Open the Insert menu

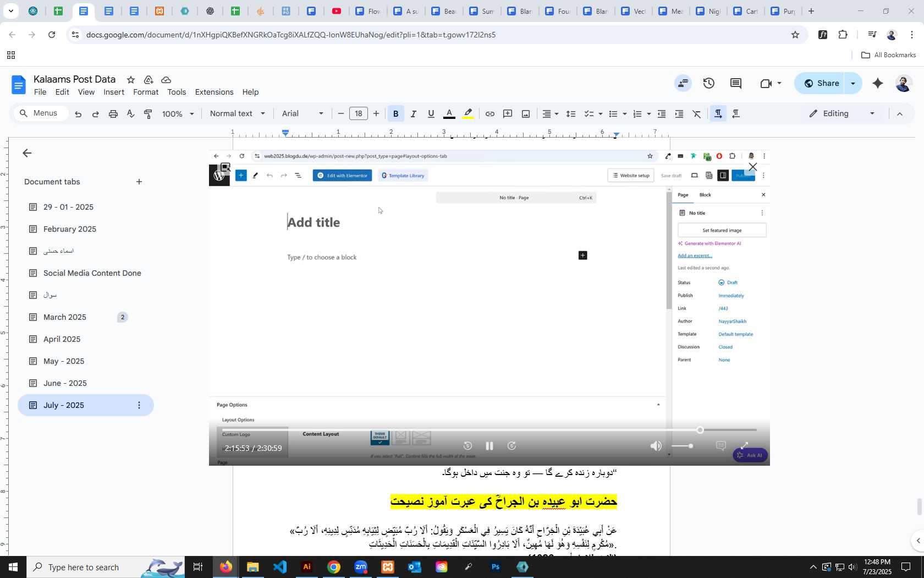(x=114, y=92)
